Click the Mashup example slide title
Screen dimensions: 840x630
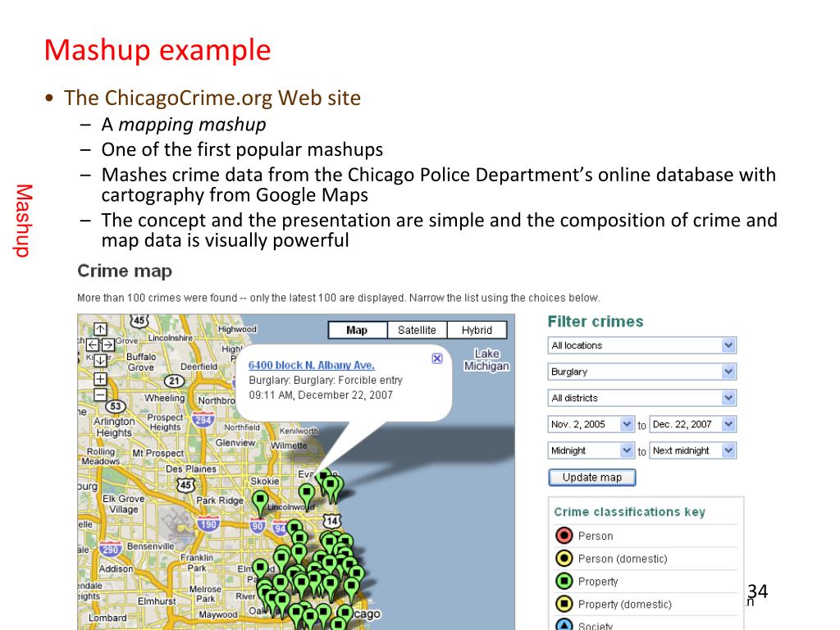click(x=157, y=50)
